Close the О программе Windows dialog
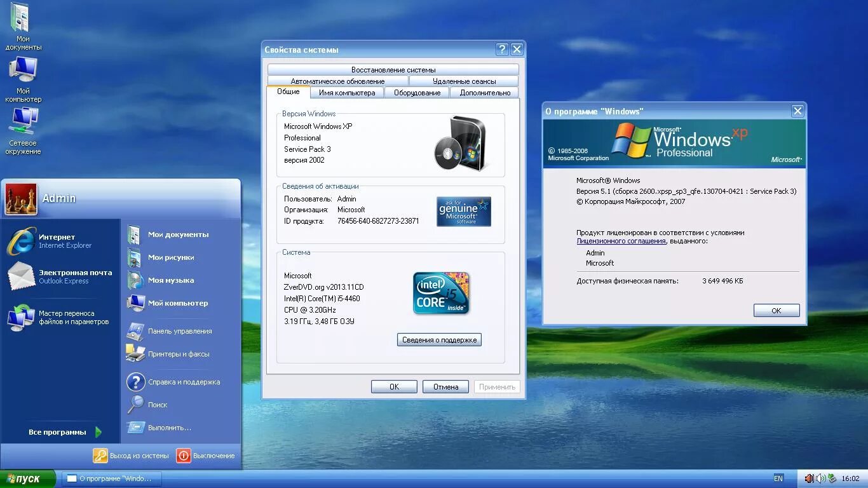Screen dimensions: 868x488 click(x=797, y=111)
